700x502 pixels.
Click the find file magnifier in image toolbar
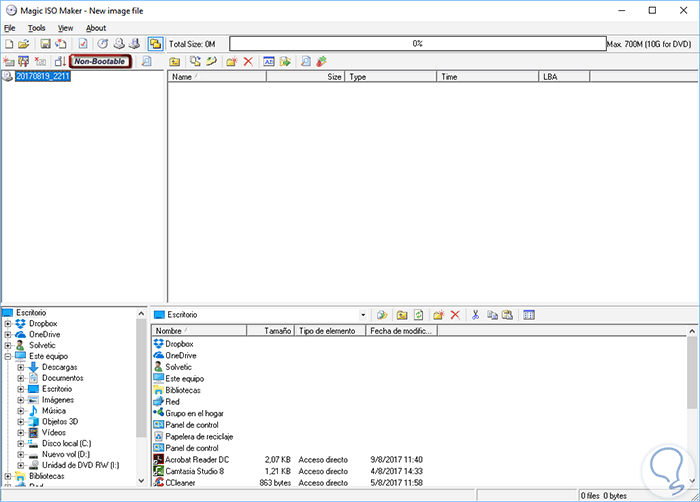(306, 61)
